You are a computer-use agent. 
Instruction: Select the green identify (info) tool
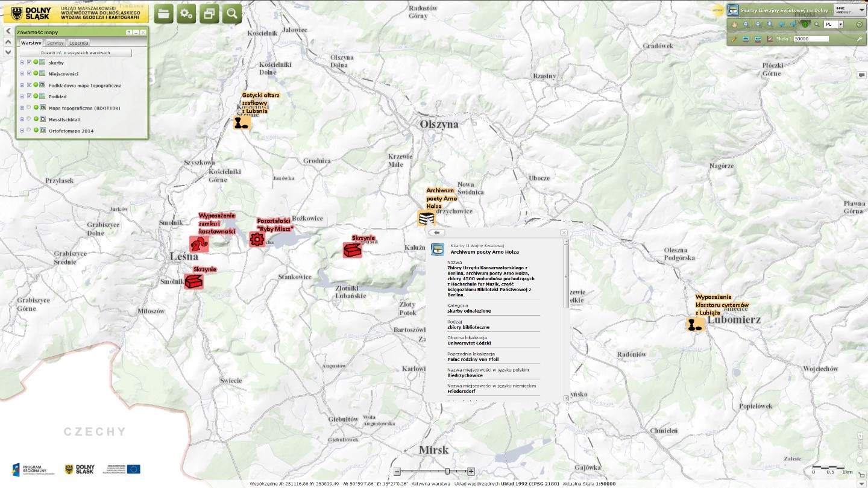click(x=805, y=25)
